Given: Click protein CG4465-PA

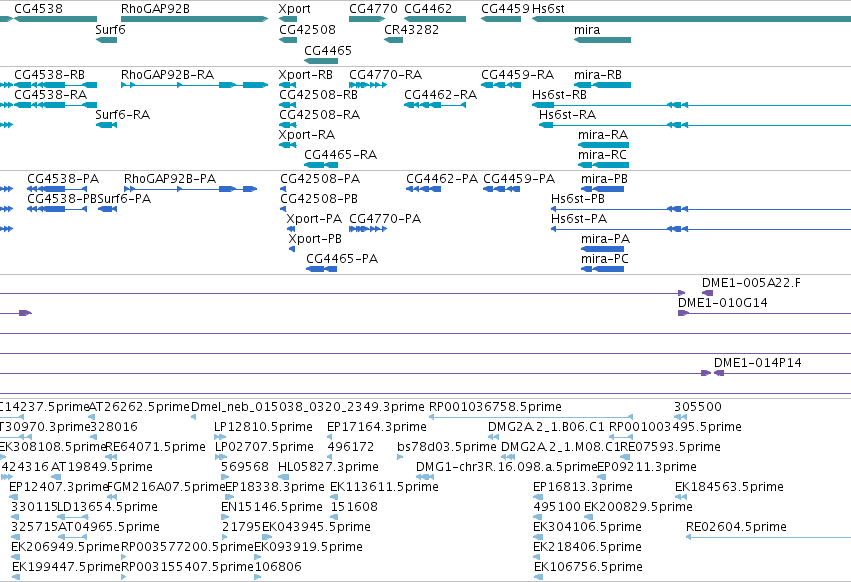Looking at the screenshot, I should pyautogui.click(x=322, y=269).
